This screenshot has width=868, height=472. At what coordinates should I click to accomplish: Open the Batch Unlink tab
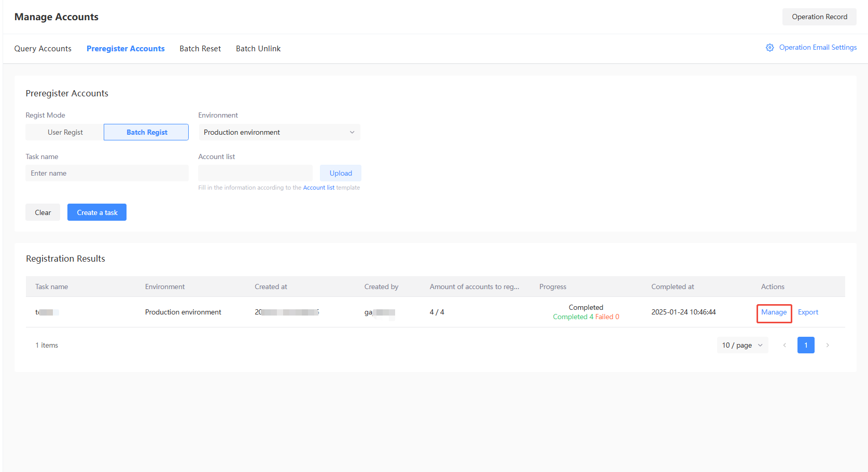point(258,49)
